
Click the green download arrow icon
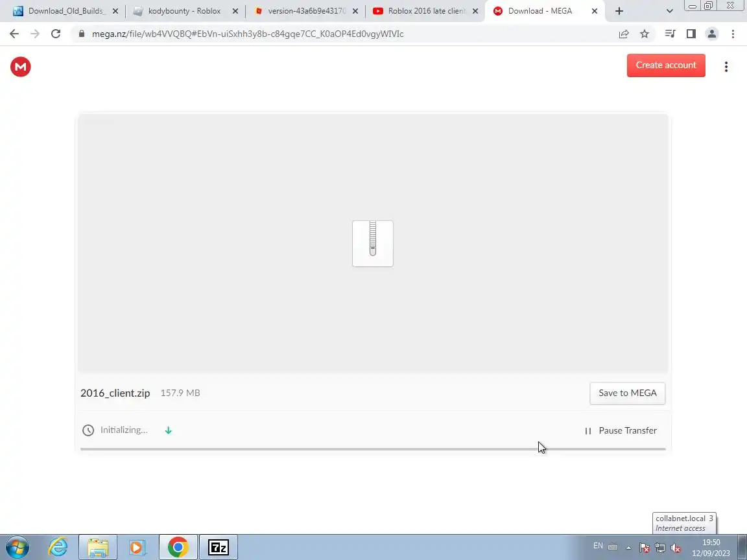pyautogui.click(x=168, y=430)
